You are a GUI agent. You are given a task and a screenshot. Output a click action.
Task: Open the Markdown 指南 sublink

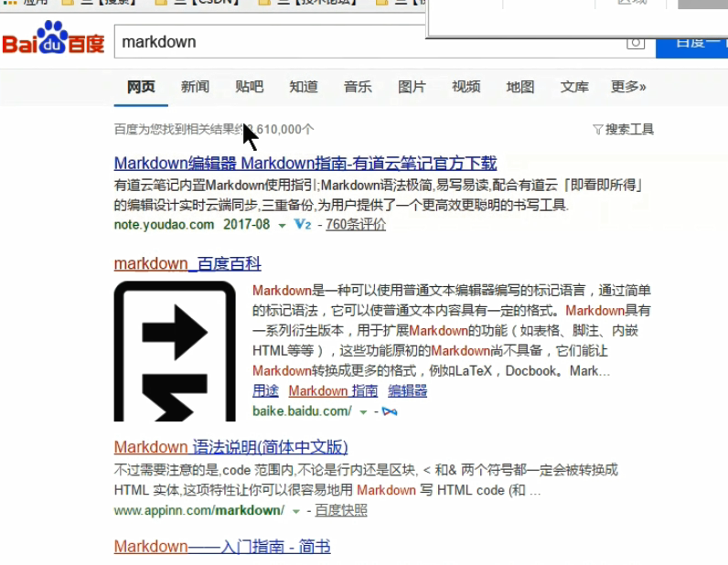(x=333, y=391)
